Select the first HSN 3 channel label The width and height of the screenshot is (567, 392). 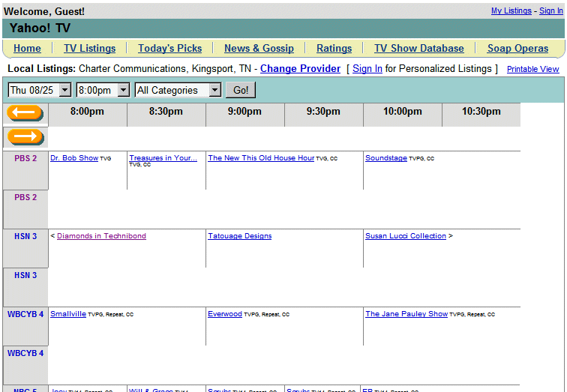[25, 236]
